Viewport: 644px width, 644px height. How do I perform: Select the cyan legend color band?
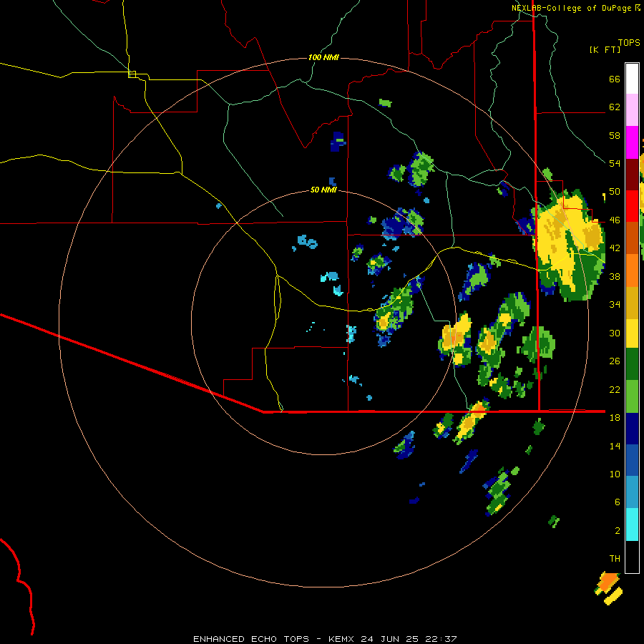tap(632, 525)
